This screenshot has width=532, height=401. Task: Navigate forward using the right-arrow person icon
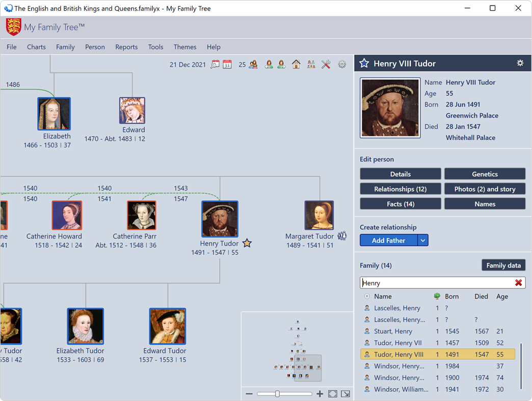point(281,64)
